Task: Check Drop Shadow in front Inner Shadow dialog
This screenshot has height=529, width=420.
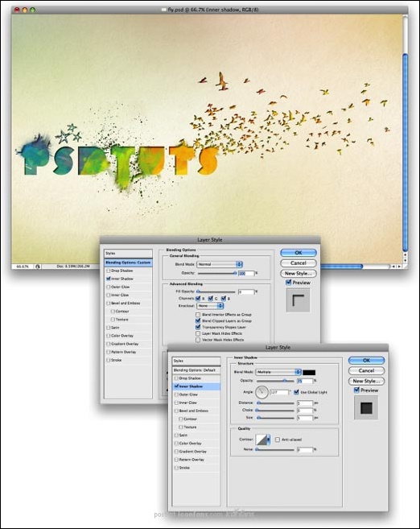Action: pos(176,378)
